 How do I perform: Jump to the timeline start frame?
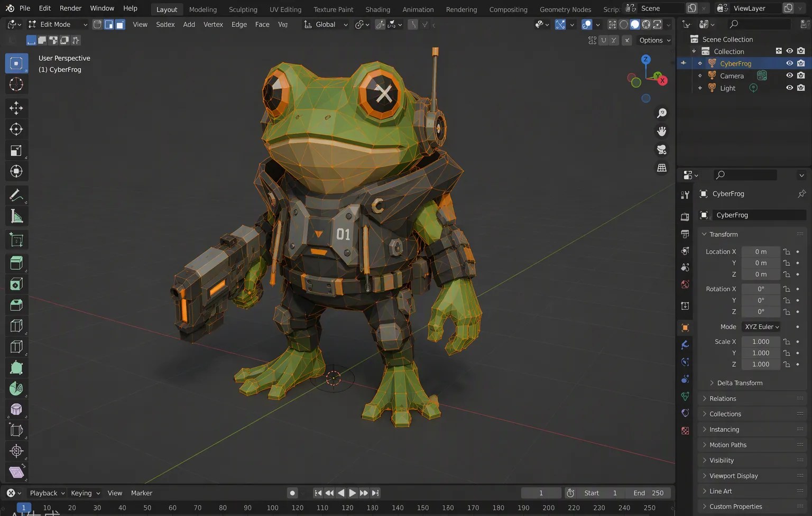click(x=318, y=493)
